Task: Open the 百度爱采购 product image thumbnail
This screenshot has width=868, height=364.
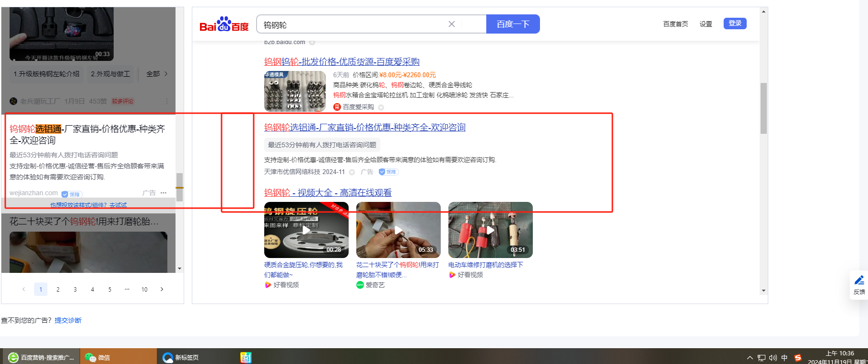Action: click(295, 91)
